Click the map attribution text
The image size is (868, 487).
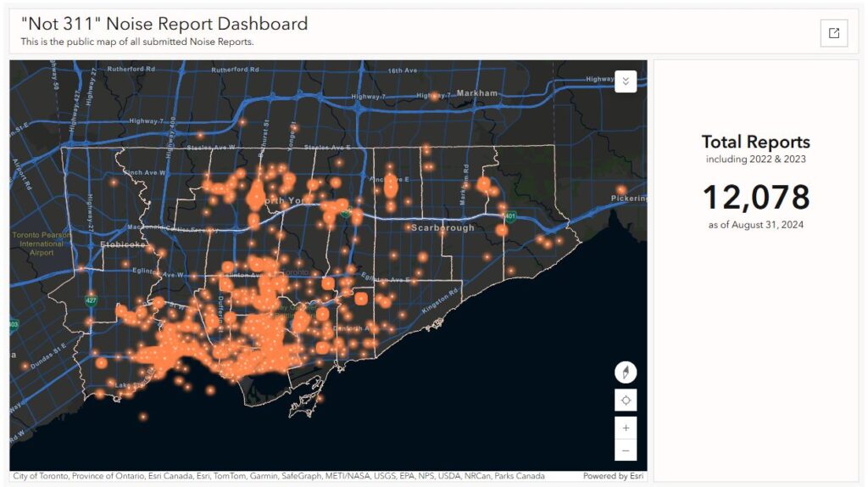pyautogui.click(x=278, y=476)
